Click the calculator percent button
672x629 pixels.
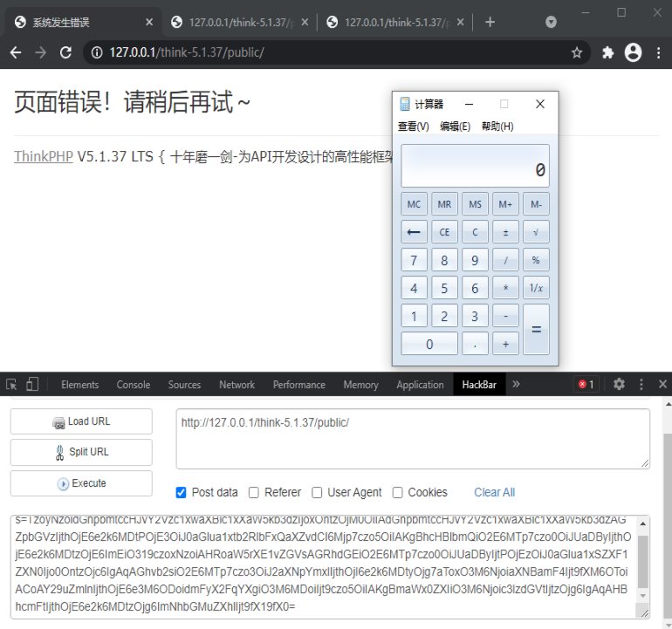(536, 260)
